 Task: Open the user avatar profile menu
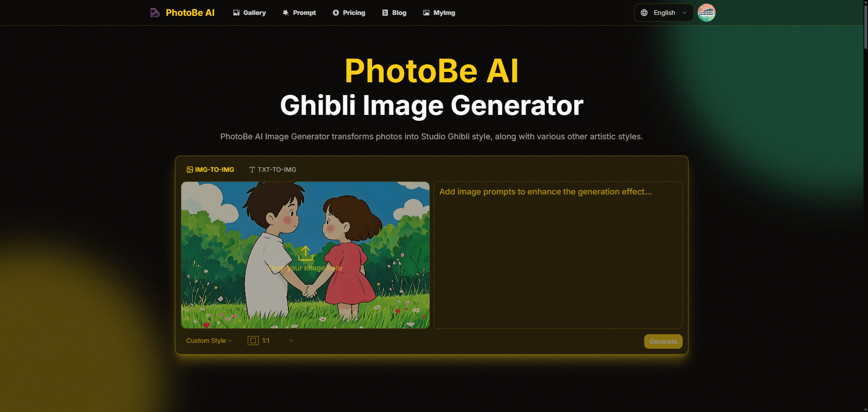coord(707,13)
